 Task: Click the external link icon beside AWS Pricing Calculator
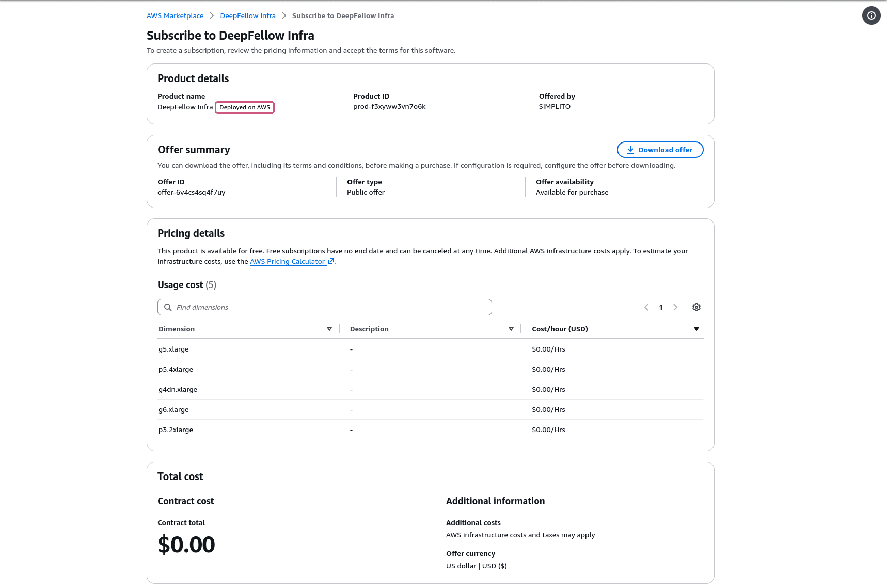(x=331, y=261)
